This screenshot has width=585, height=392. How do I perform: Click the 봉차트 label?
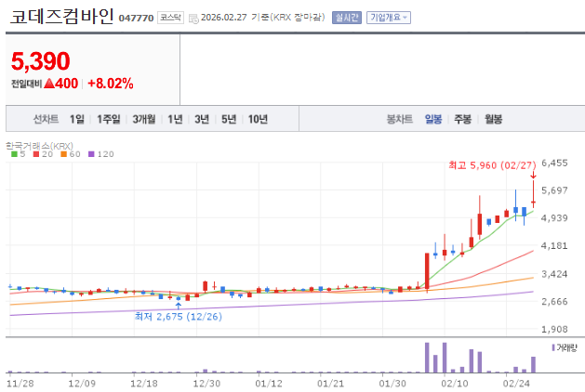[x=400, y=119]
